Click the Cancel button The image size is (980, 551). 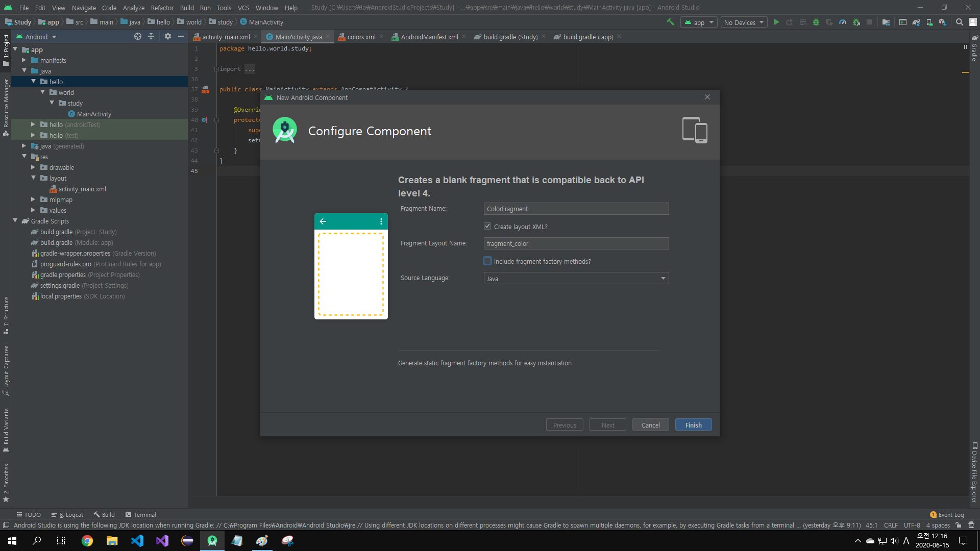click(x=650, y=424)
